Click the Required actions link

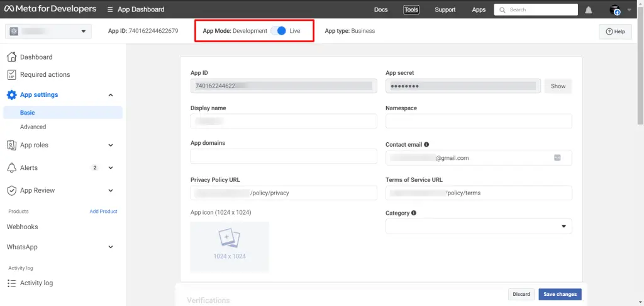coord(45,74)
